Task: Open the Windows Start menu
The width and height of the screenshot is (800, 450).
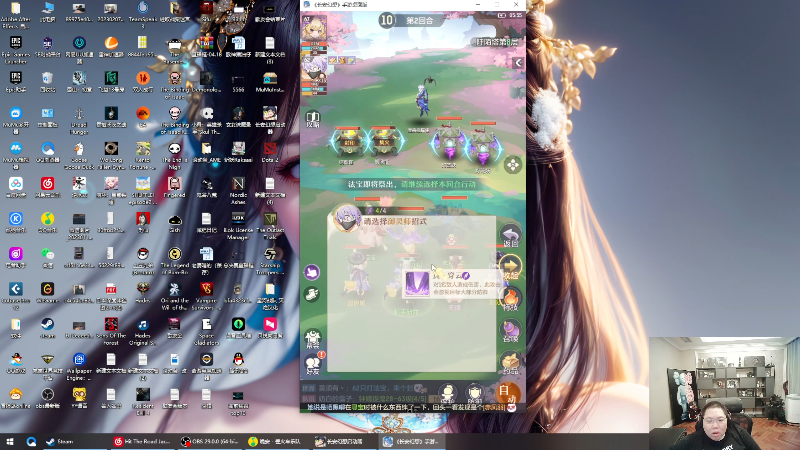Action: [10, 442]
